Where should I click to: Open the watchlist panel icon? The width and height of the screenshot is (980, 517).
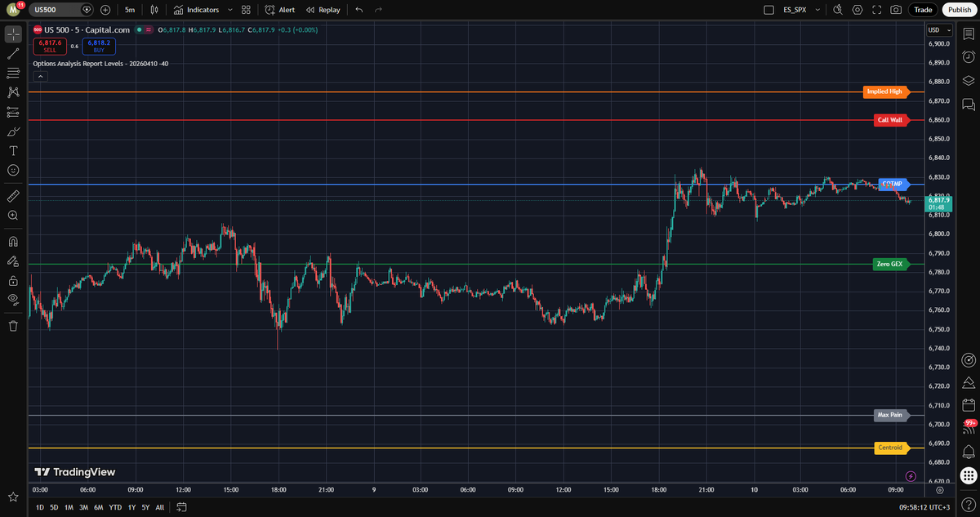coord(969,35)
